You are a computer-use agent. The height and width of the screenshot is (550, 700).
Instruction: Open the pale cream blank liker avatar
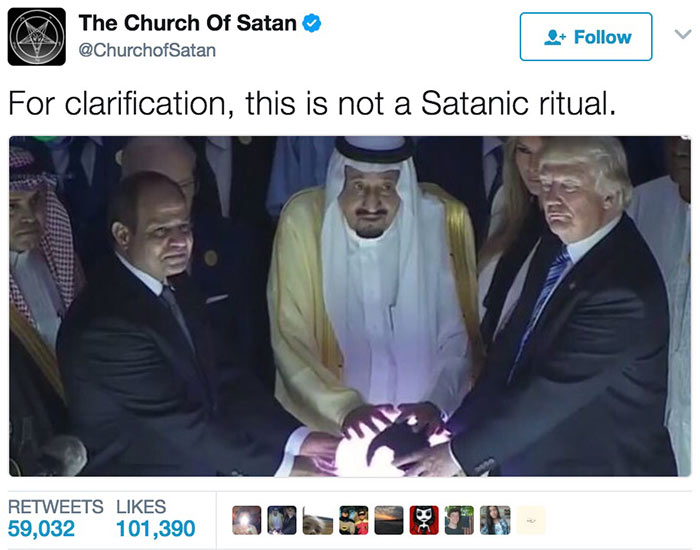pos(531,520)
